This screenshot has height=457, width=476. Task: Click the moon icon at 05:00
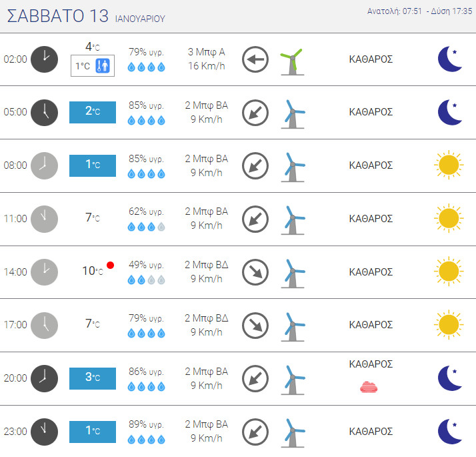point(448,112)
